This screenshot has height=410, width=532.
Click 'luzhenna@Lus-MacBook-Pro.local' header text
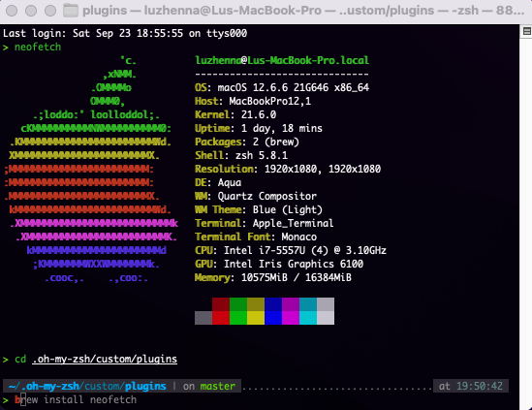click(x=282, y=60)
